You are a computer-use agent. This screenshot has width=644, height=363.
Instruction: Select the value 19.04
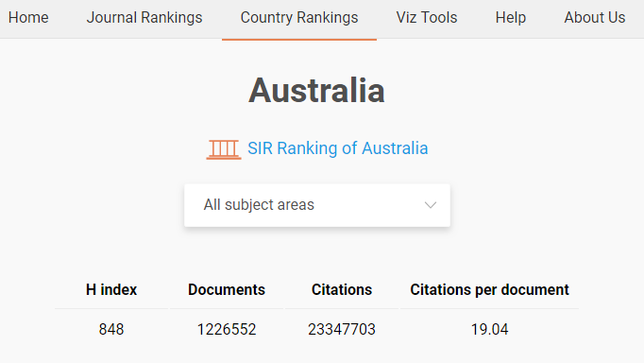point(489,329)
